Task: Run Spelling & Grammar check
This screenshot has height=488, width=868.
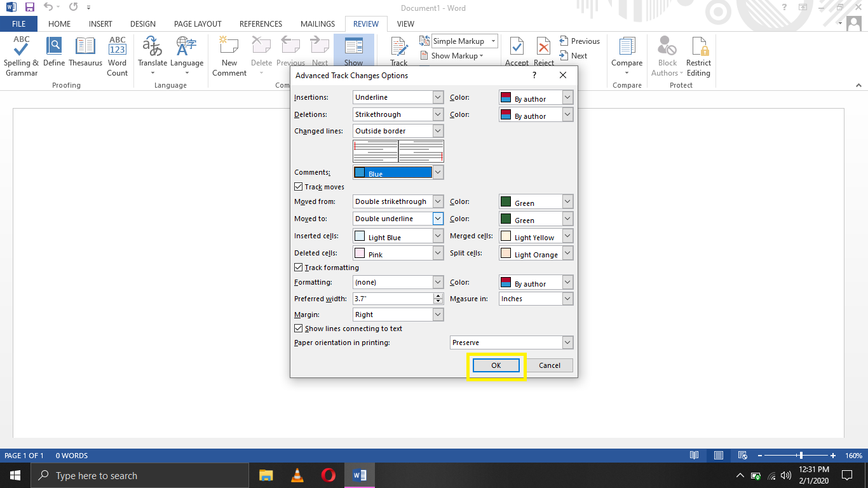Action: pos(21,57)
